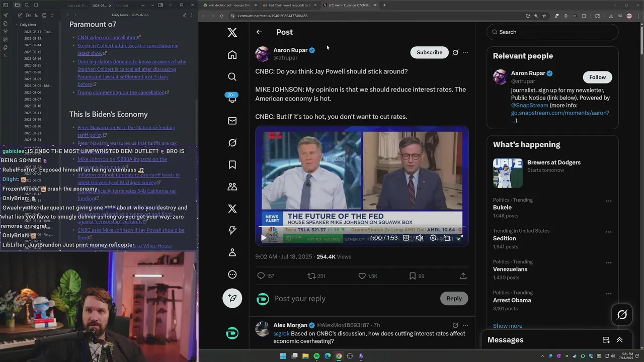Open Grok icon in X sidebar
644x362 pixels.
coord(232,143)
